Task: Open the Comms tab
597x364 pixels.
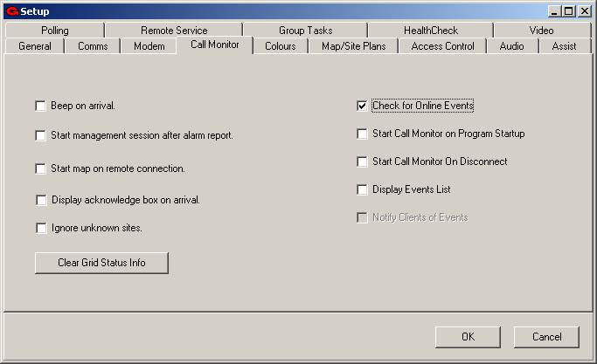Action: coord(93,46)
